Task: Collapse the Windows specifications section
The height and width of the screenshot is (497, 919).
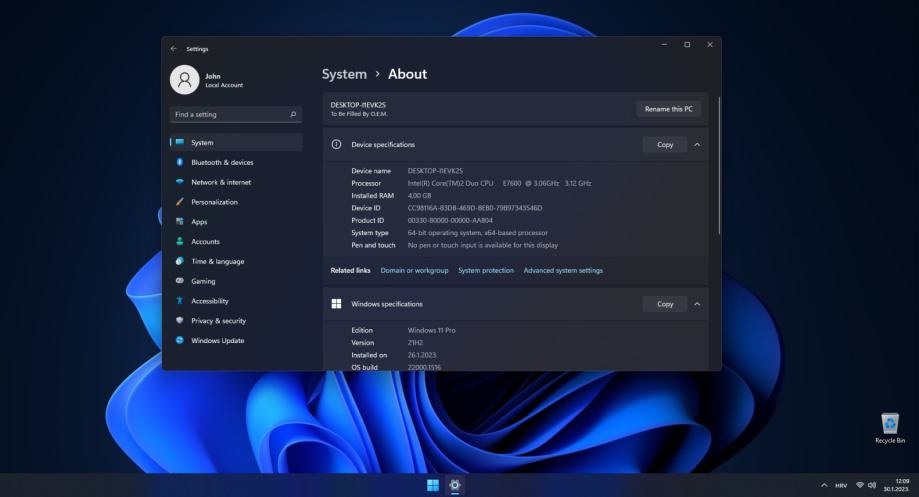Action: 697,304
